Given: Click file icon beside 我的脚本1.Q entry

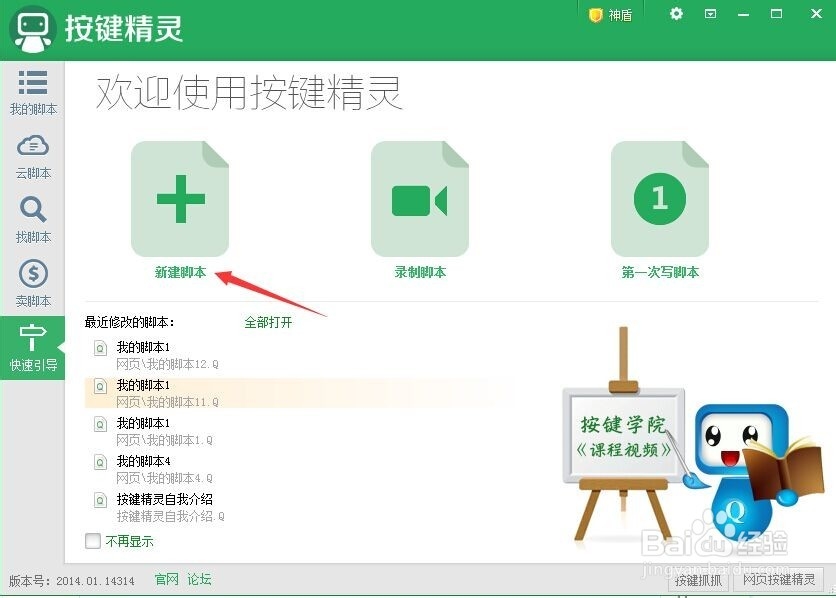Looking at the screenshot, I should click(x=100, y=424).
